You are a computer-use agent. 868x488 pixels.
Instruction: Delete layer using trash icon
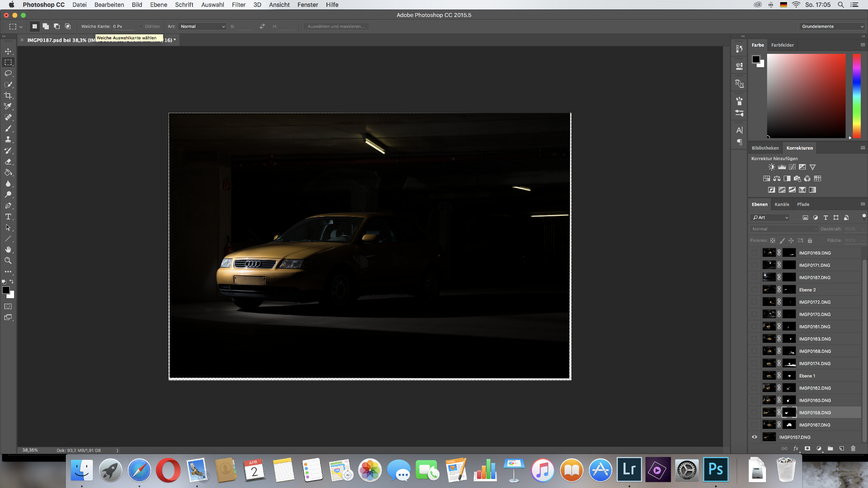pyautogui.click(x=853, y=449)
